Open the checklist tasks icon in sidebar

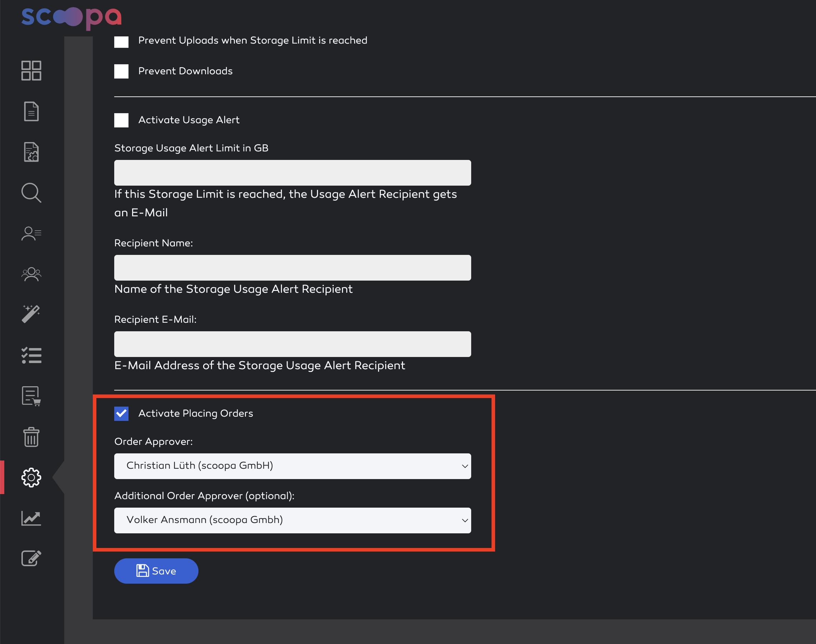pyautogui.click(x=31, y=355)
